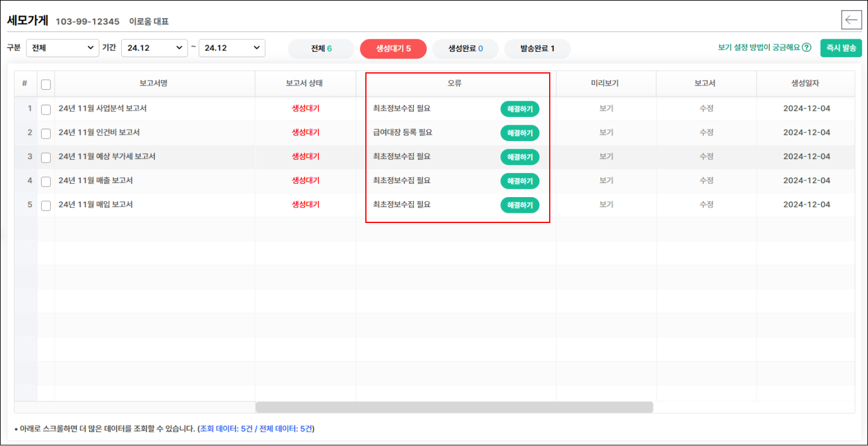Show the 발송완료 1 tab

[x=537, y=49]
